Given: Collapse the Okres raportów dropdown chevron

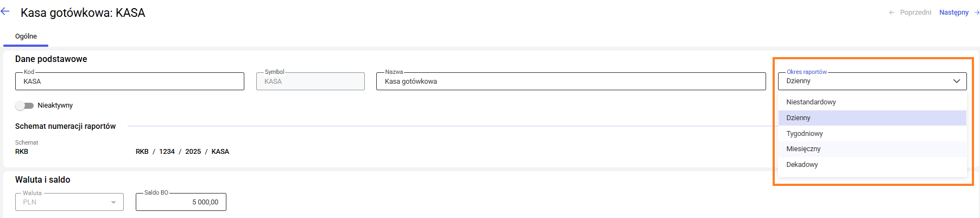Looking at the screenshot, I should pyautogui.click(x=957, y=81).
